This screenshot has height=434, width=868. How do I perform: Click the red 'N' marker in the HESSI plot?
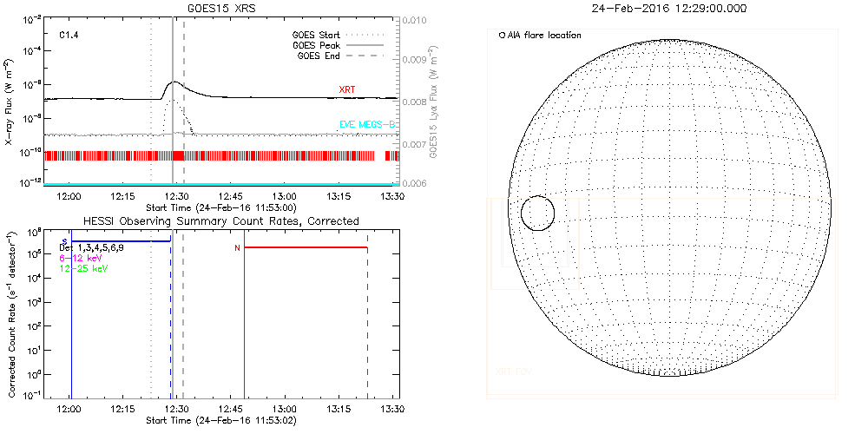237,248
